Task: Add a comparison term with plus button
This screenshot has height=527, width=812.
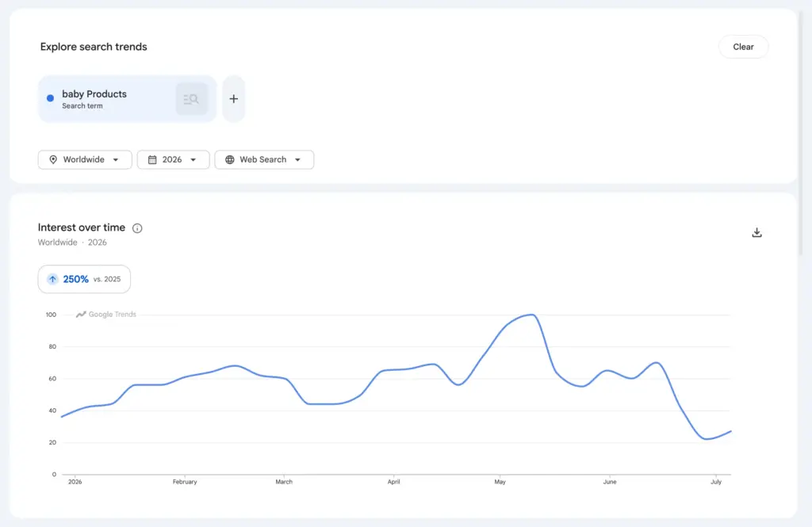Action: pos(234,99)
